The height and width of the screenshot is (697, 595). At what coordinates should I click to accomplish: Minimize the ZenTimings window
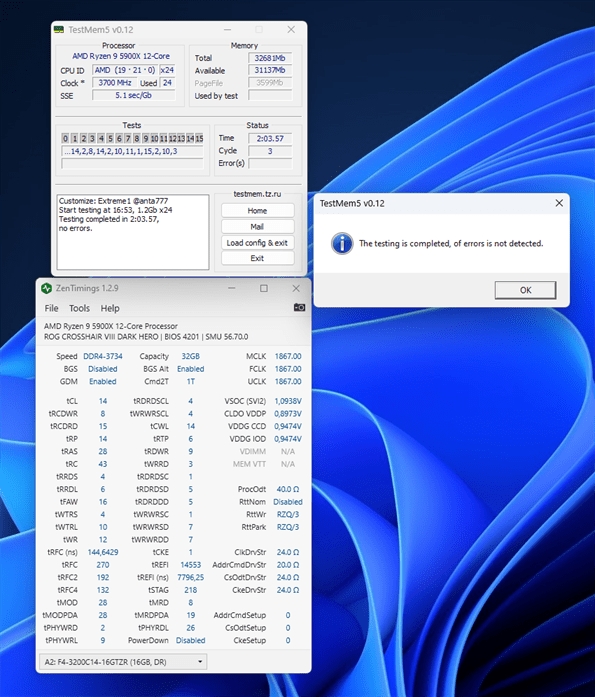point(232,288)
